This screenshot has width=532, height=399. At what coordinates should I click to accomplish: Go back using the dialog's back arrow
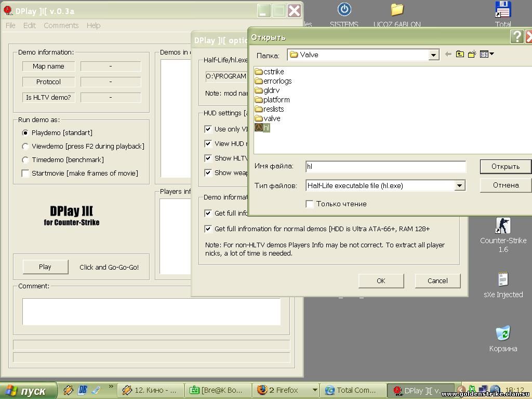448,54
